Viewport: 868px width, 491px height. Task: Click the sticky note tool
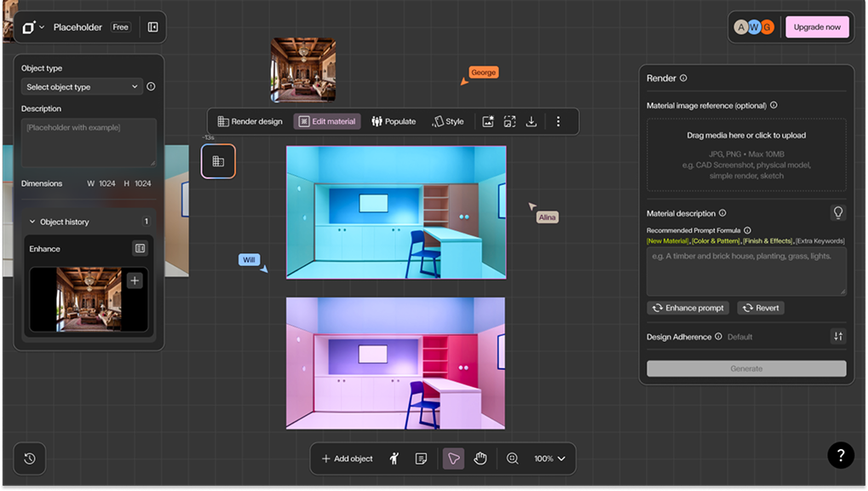point(421,459)
